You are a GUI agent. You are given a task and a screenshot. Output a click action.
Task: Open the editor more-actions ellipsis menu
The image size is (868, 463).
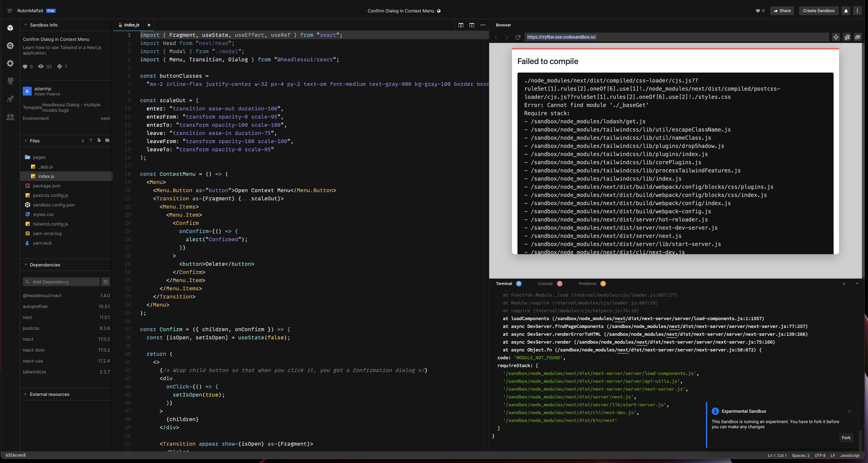[483, 25]
